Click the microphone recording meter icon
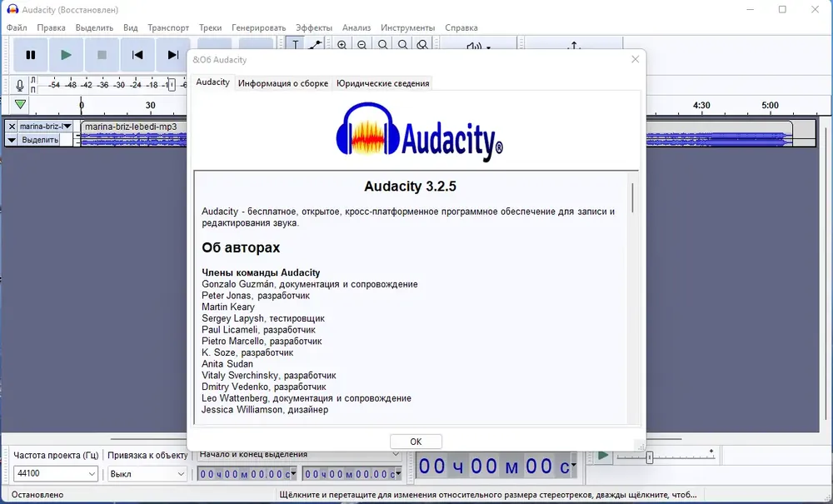 coord(20,85)
